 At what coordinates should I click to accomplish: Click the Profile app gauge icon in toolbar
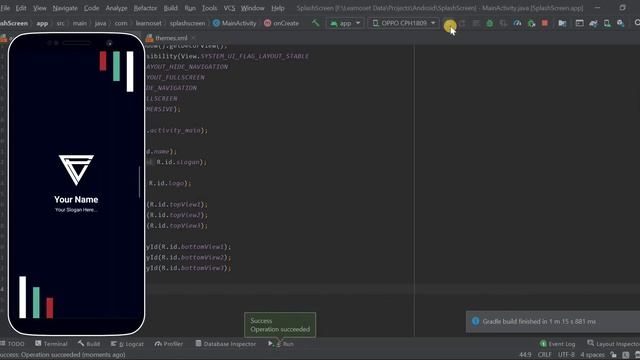tap(517, 24)
